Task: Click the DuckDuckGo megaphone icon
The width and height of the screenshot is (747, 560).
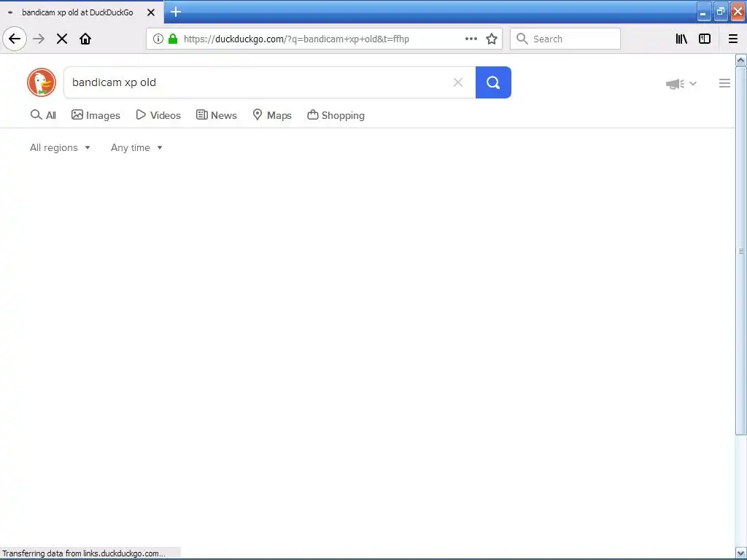Action: pyautogui.click(x=675, y=84)
